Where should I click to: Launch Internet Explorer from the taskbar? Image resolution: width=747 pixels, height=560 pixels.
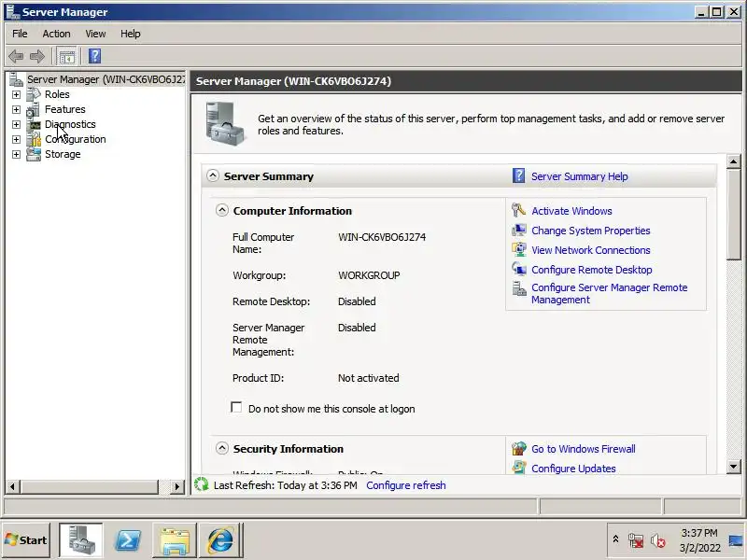pos(220,540)
